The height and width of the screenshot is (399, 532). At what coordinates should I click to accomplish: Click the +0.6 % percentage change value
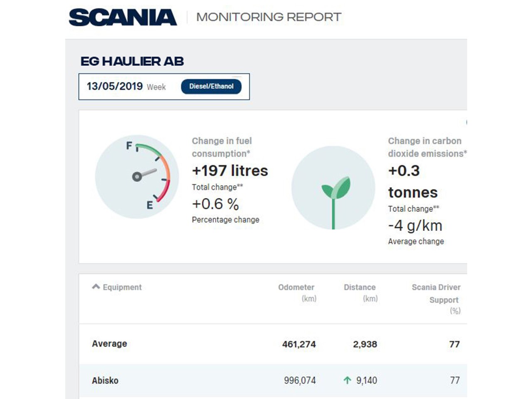pyautogui.click(x=215, y=204)
